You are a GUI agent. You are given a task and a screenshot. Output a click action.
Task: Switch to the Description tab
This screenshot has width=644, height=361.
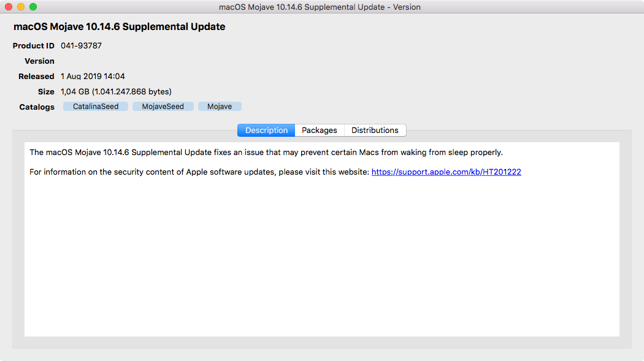[x=266, y=131]
